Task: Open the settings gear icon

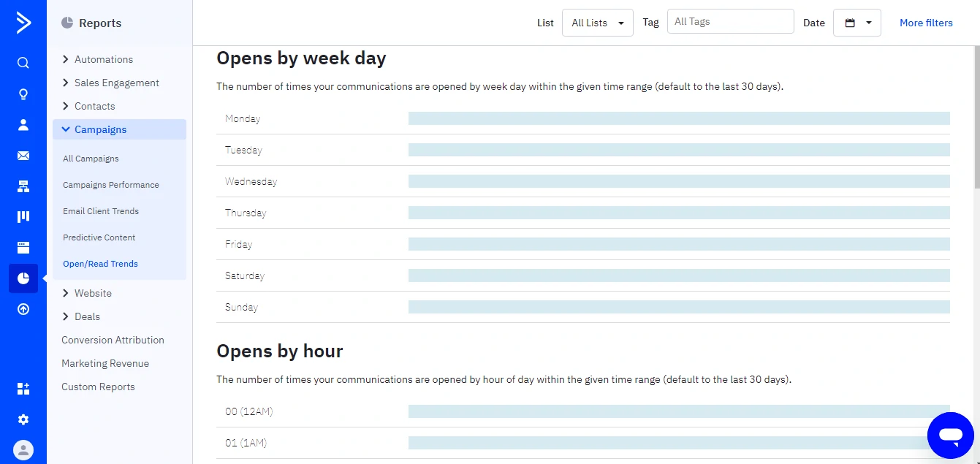Action: 23,419
